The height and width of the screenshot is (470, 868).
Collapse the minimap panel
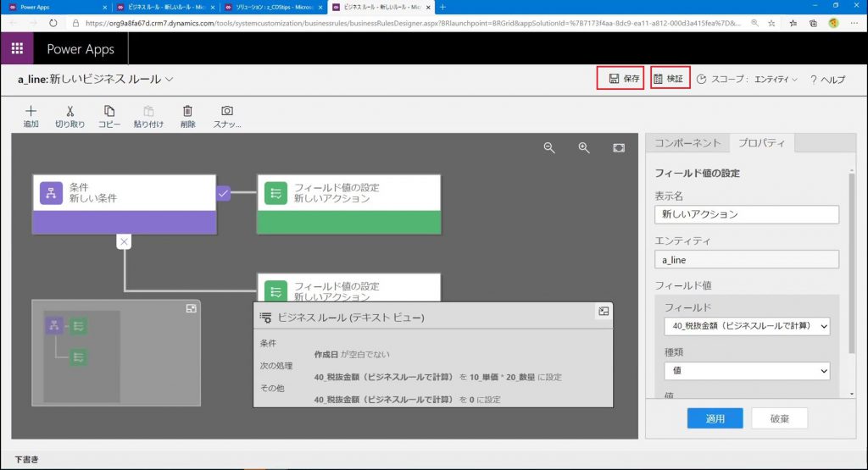tap(191, 309)
